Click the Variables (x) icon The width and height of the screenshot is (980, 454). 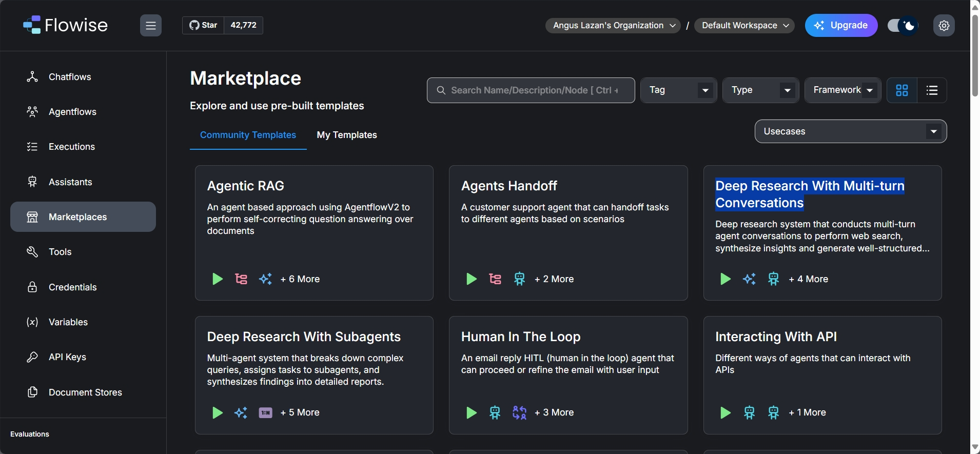click(32, 322)
